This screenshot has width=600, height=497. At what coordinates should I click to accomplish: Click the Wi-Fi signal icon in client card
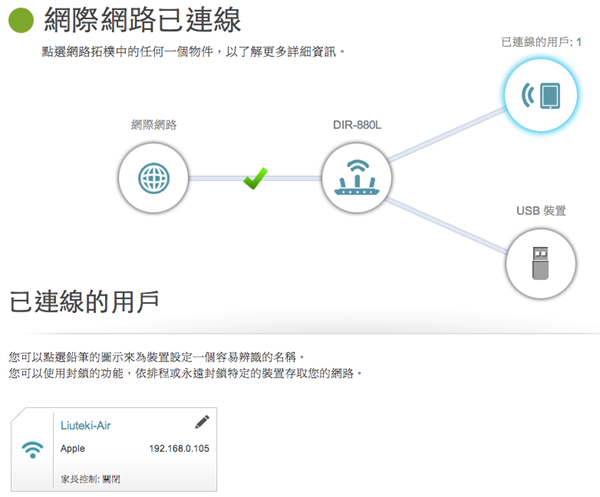[x=32, y=449]
